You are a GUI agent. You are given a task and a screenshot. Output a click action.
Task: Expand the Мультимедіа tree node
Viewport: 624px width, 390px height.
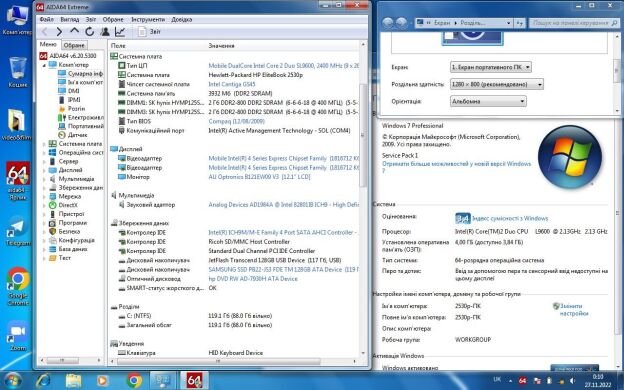point(44,179)
